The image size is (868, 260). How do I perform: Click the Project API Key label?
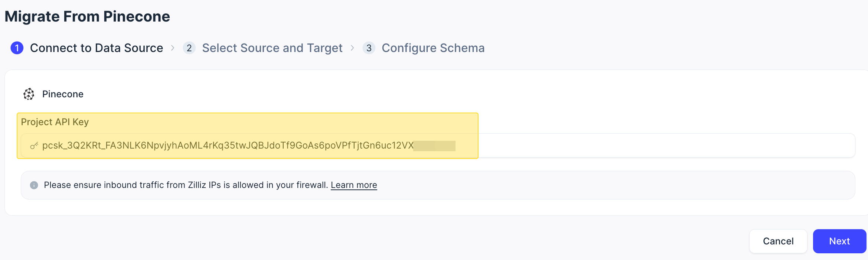[55, 122]
